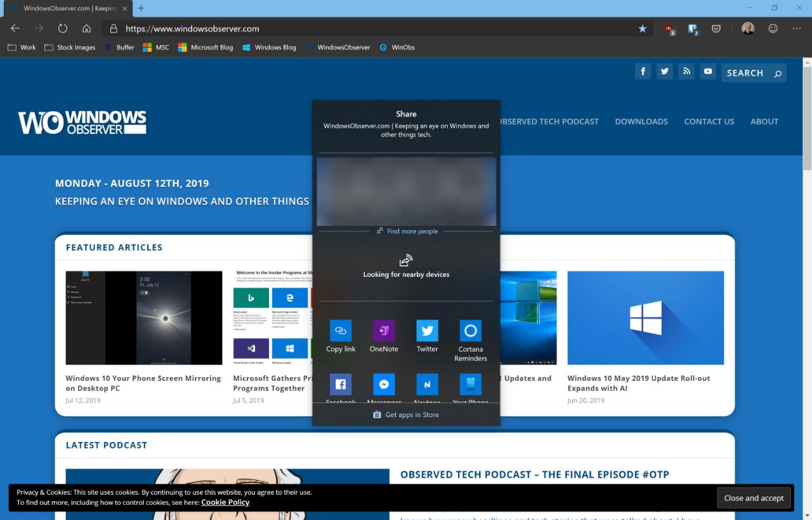This screenshot has height=520, width=812.
Task: Send feedback via the smiley icon
Action: coord(773,29)
